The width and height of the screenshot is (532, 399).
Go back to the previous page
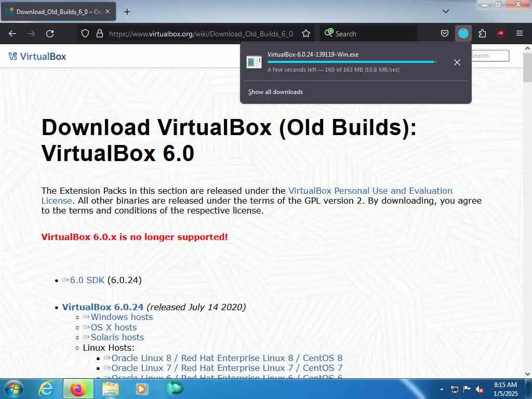(x=12, y=34)
